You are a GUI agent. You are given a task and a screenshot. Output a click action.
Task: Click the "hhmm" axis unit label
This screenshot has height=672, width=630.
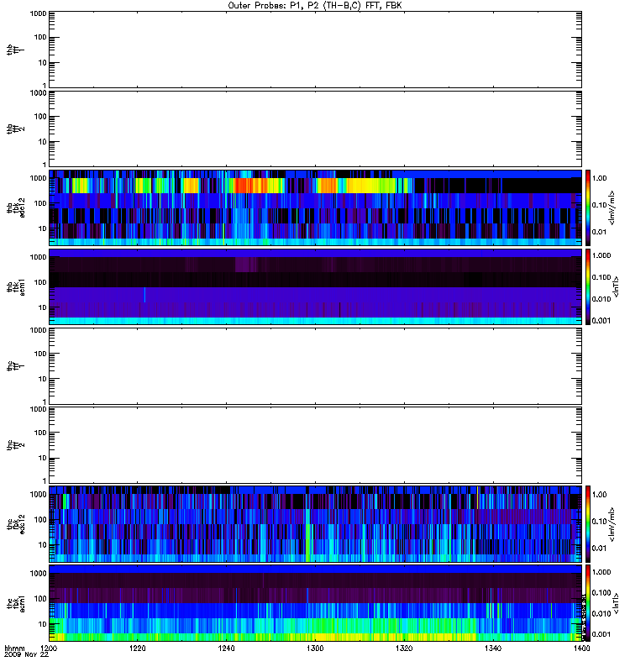(14, 648)
